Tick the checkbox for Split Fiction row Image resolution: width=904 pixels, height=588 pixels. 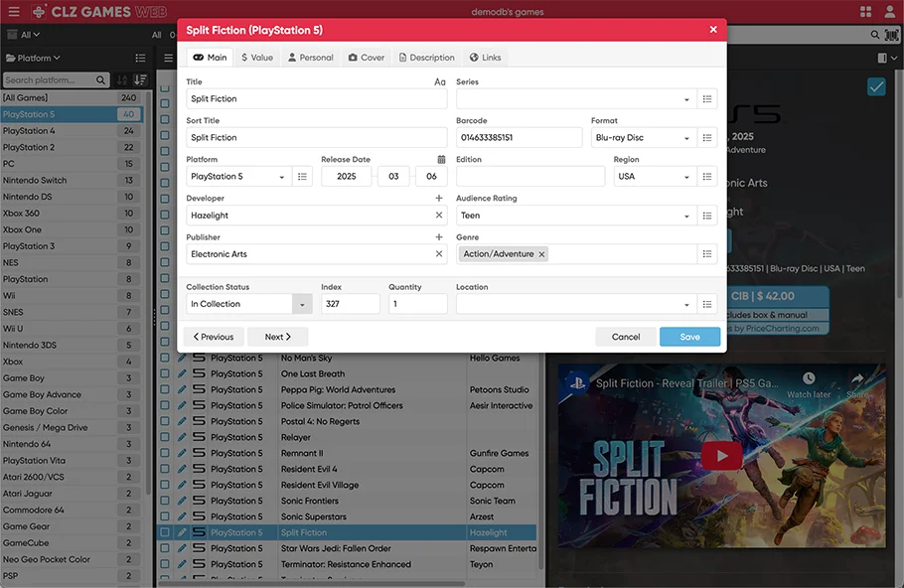pyautogui.click(x=165, y=532)
